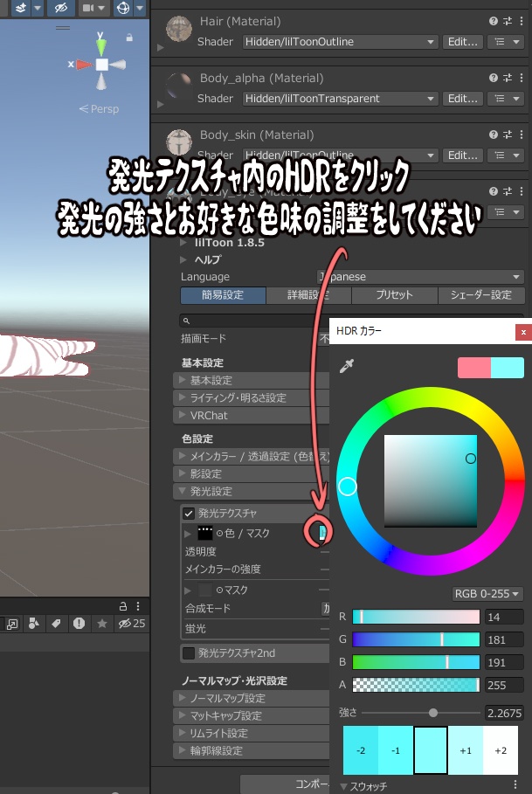
Task: Expand the ヘルプ foldout
Action: click(183, 259)
